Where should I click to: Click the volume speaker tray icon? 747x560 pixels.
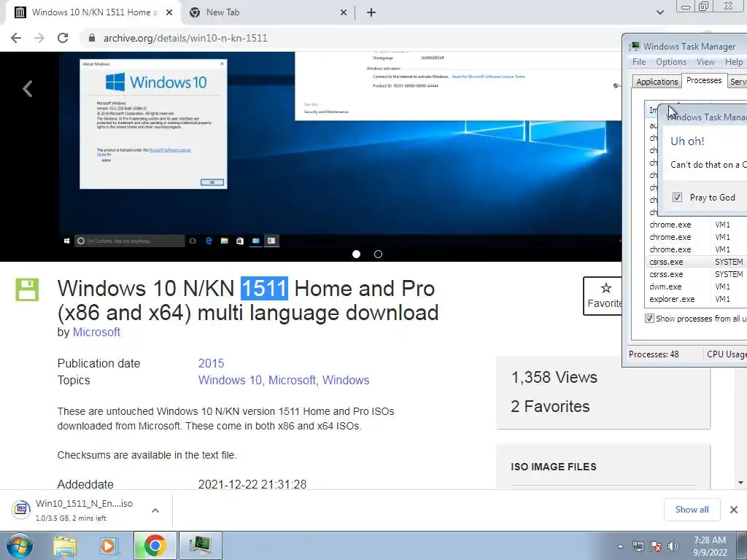[x=673, y=546]
